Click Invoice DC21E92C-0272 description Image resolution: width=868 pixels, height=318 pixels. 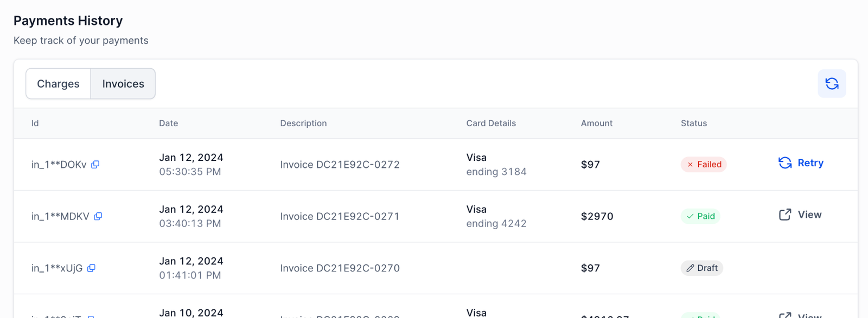(x=340, y=165)
